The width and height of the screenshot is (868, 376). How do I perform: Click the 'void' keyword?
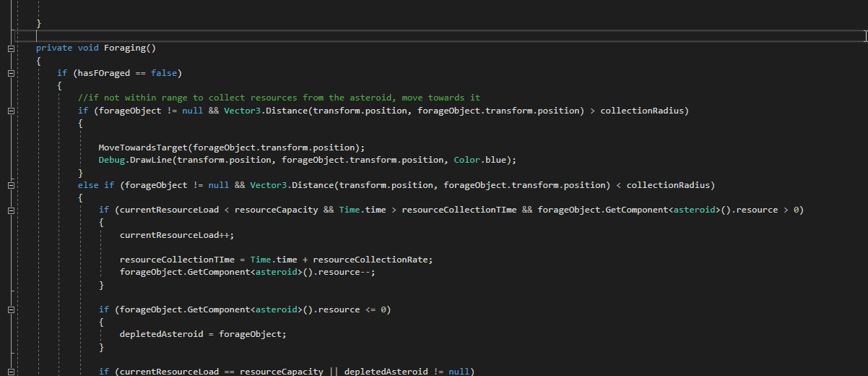(x=88, y=48)
